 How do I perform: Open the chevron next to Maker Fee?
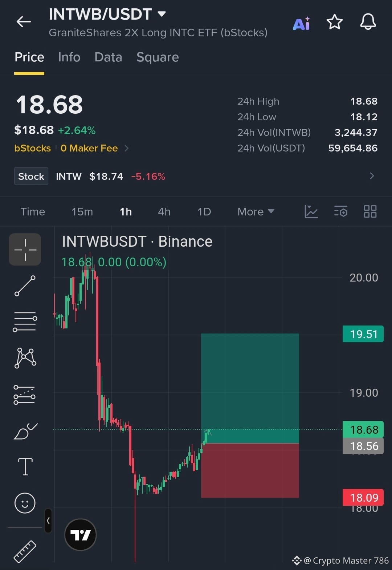point(126,148)
